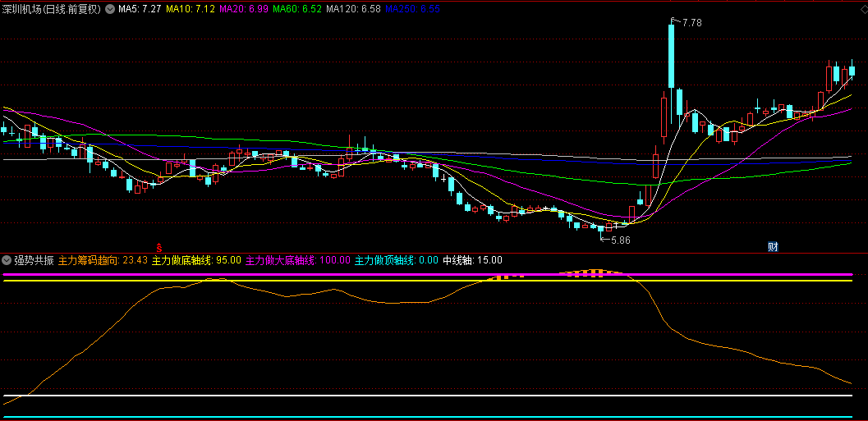
Task: Click the 5.86 low price marker
Action: [x=620, y=240]
